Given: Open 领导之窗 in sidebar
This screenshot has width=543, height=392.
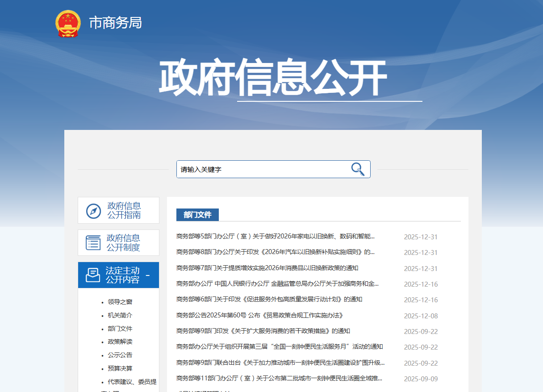Looking at the screenshot, I should click(x=120, y=302).
